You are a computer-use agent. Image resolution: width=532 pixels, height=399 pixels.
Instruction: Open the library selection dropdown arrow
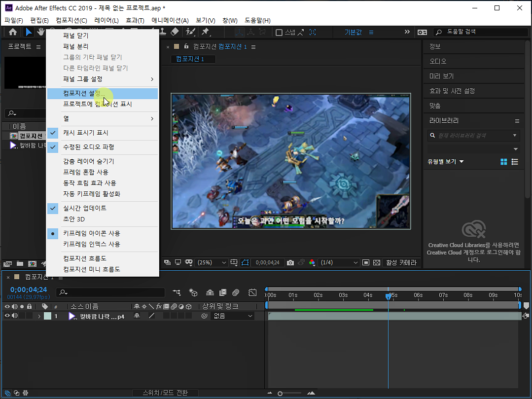[515, 149]
